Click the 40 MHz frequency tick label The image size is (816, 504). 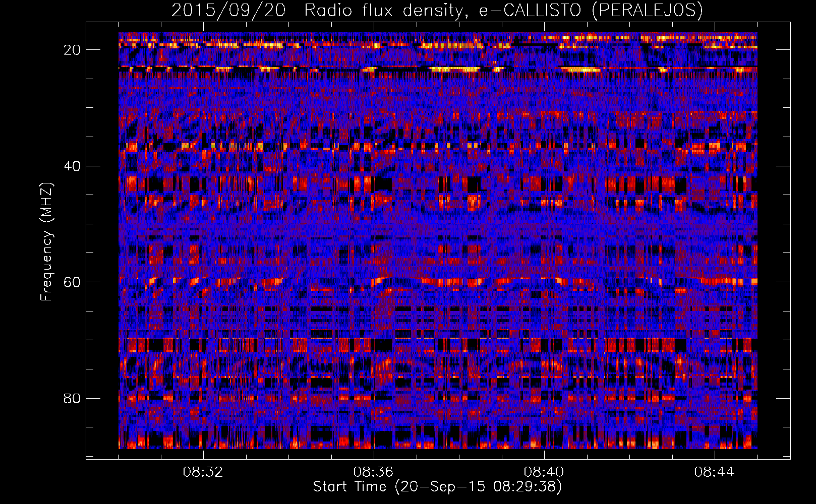[x=73, y=166]
